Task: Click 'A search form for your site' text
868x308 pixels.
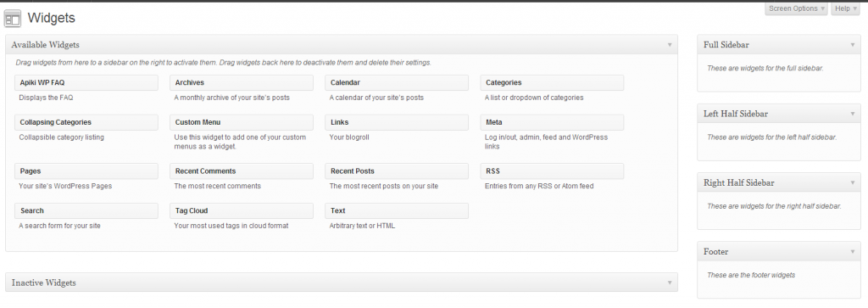Action: coord(60,226)
